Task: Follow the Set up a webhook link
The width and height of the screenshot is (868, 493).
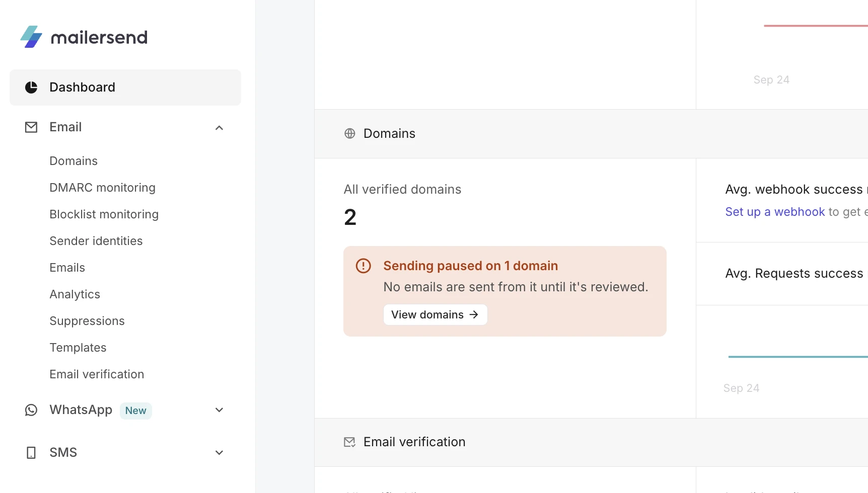Action: [775, 212]
